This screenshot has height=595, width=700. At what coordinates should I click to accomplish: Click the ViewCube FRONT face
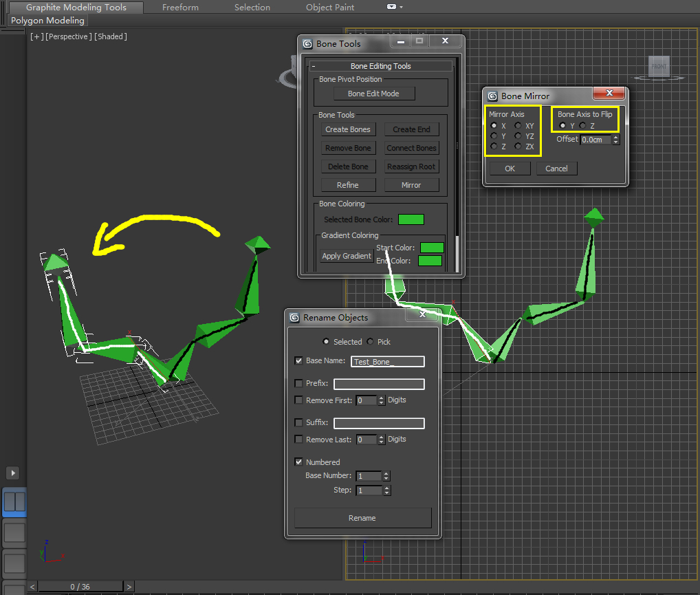[659, 66]
